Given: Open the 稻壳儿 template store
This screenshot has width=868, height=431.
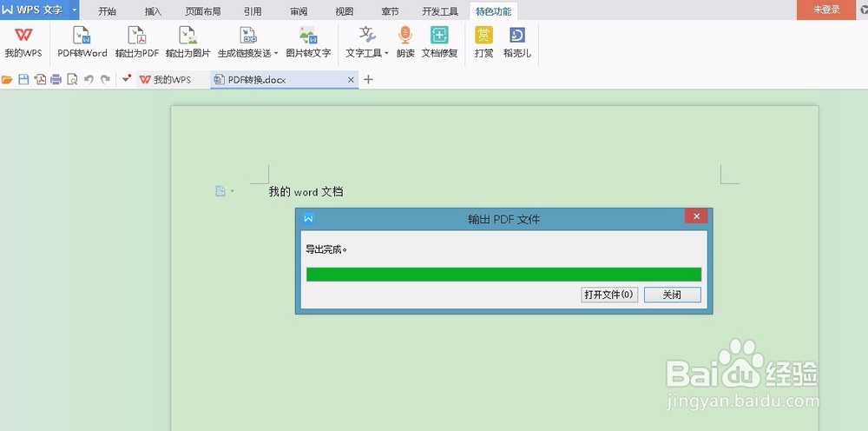Looking at the screenshot, I should pyautogui.click(x=517, y=42).
